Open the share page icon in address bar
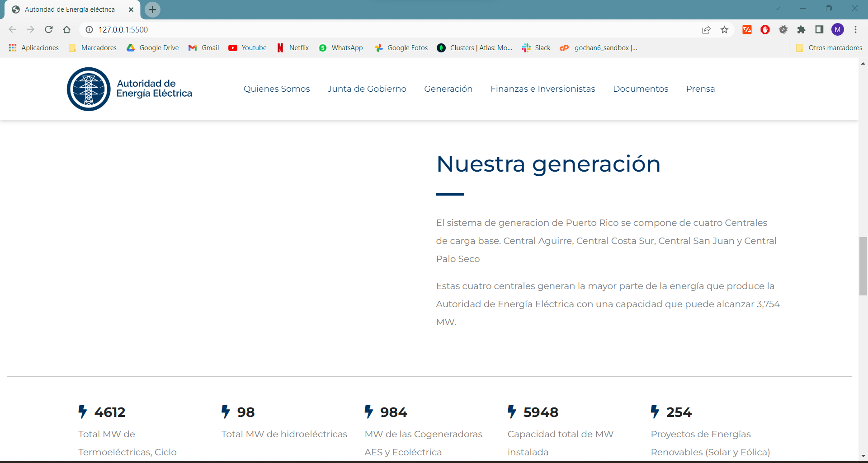The height and width of the screenshot is (463, 868). point(706,30)
